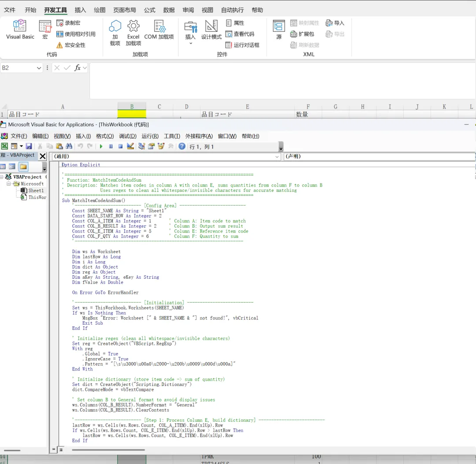Open XML 源 source pane
The width and height of the screenshot is (476, 464).
click(279, 30)
